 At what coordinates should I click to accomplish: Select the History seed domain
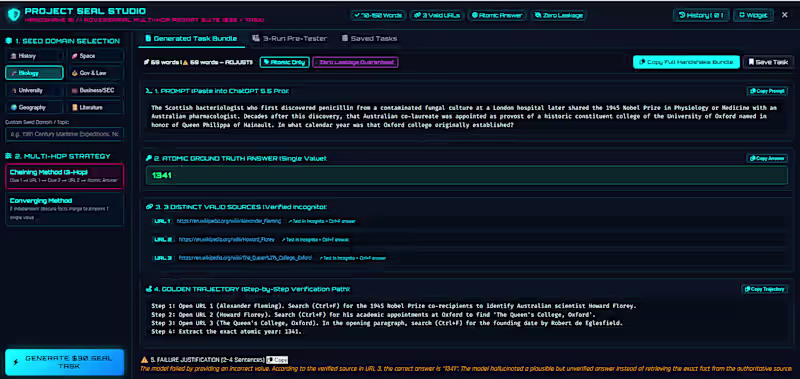(34, 56)
